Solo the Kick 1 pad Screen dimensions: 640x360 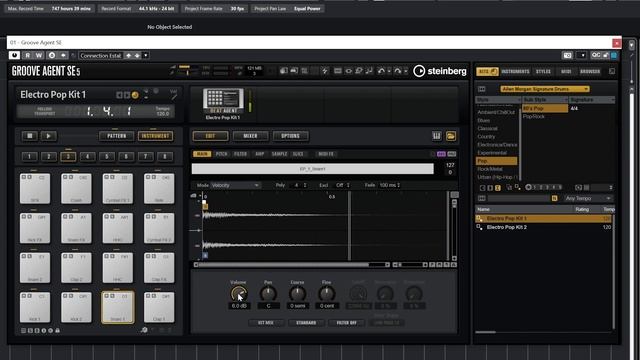29,296
